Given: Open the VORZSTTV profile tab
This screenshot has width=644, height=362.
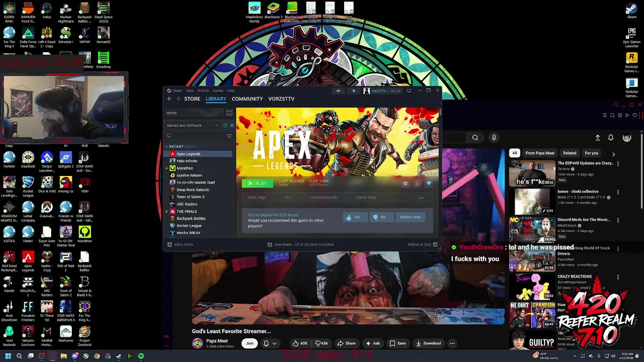Looking at the screenshot, I should [x=281, y=99].
